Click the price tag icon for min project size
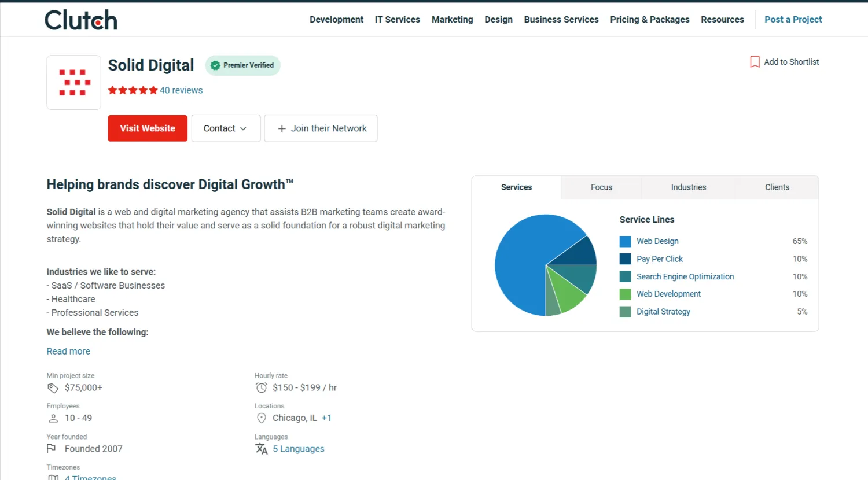 [53, 387]
